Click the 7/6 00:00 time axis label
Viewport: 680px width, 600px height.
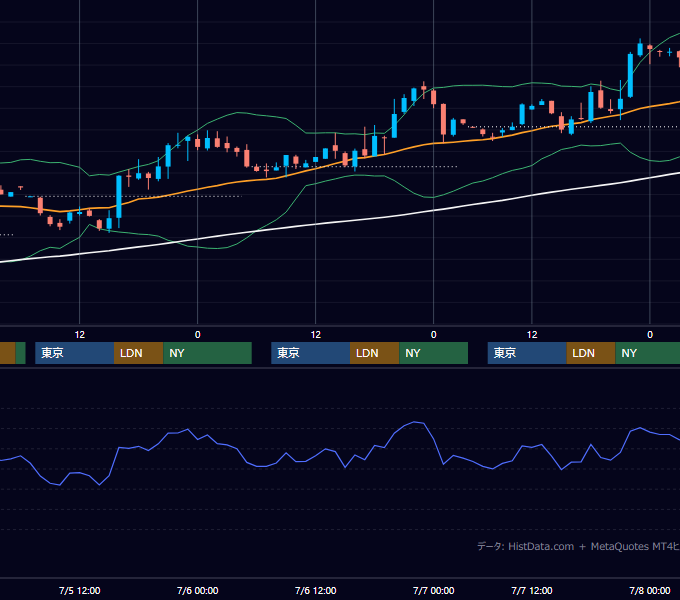[x=197, y=590]
